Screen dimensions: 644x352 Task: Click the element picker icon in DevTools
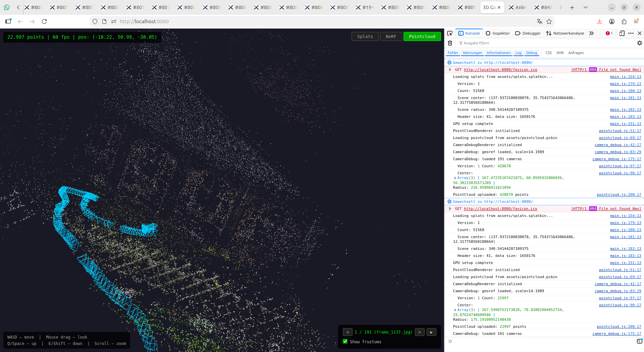450,33
